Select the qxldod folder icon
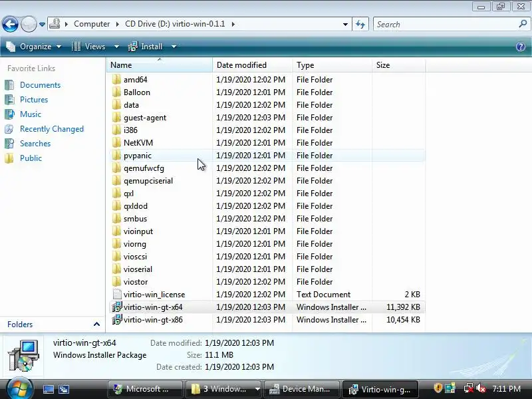Viewport: 532px width, 399px height. [x=116, y=206]
